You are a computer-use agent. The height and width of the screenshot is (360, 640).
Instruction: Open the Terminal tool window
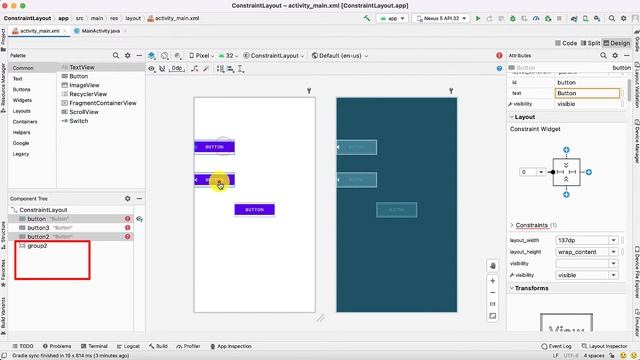tap(94, 346)
